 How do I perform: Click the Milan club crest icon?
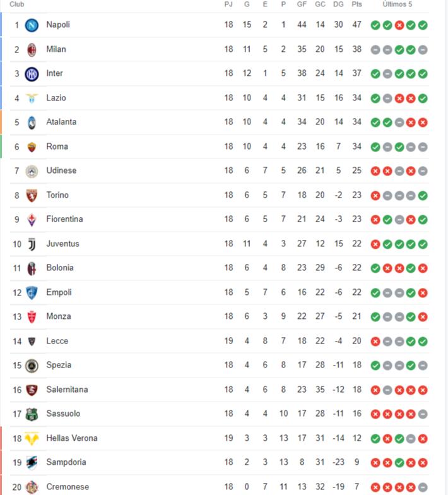point(32,49)
